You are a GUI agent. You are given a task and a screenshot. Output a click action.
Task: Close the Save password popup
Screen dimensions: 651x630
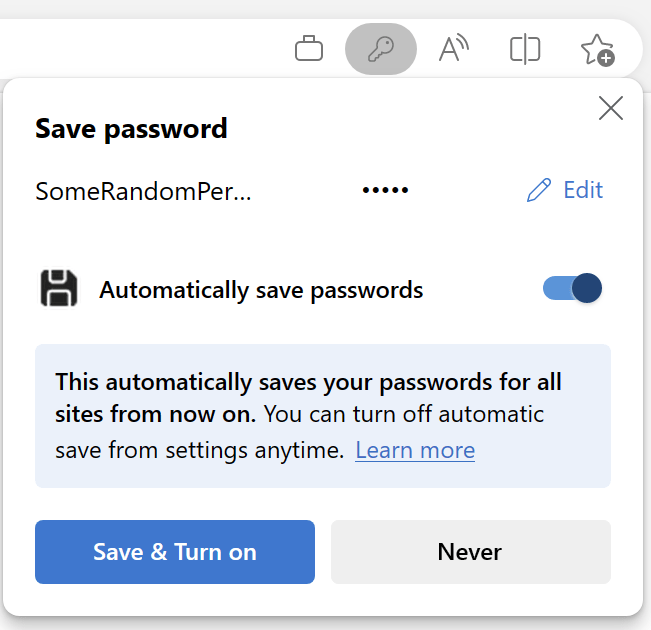pyautogui.click(x=610, y=108)
